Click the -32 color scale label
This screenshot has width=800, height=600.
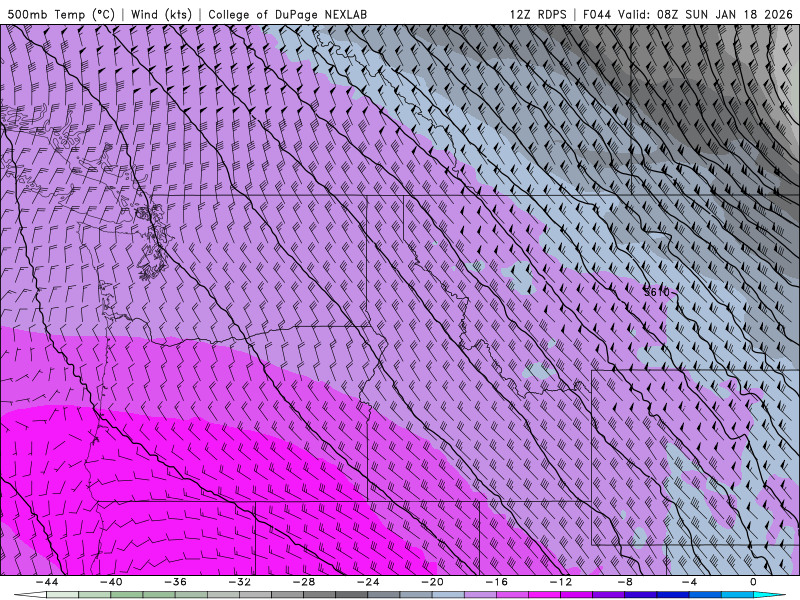[x=239, y=582]
